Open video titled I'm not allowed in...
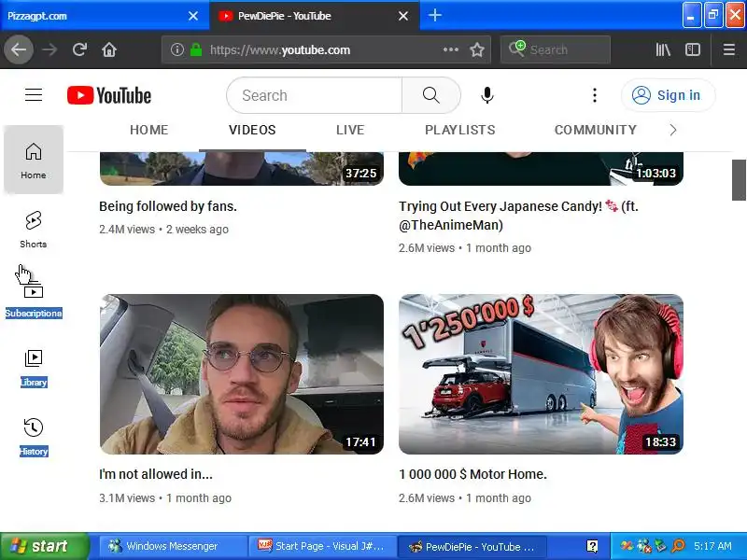747x560 pixels. point(156,474)
